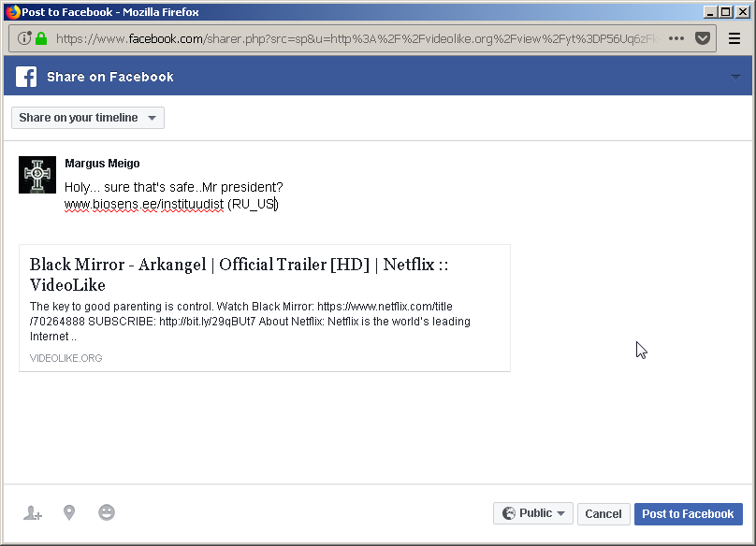The image size is (756, 546).
Task: Click the Cancel button
Action: tap(603, 513)
